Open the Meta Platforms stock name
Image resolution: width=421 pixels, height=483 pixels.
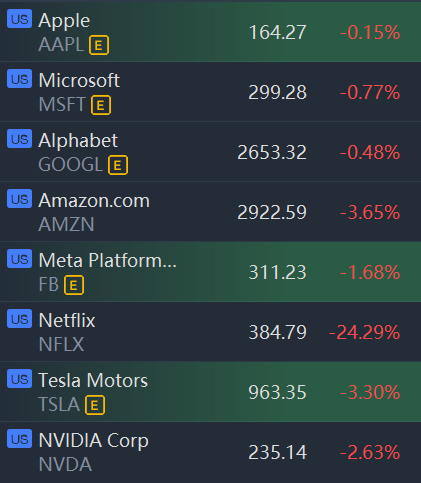point(107,260)
